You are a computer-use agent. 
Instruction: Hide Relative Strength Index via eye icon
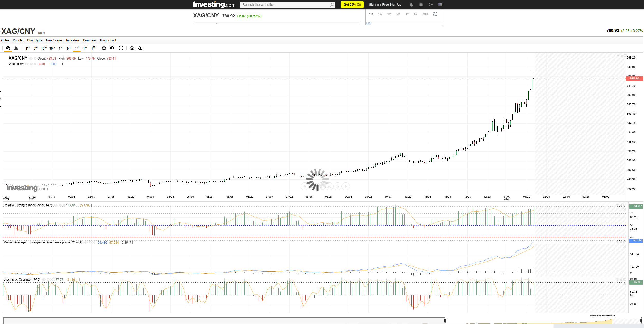pos(56,205)
